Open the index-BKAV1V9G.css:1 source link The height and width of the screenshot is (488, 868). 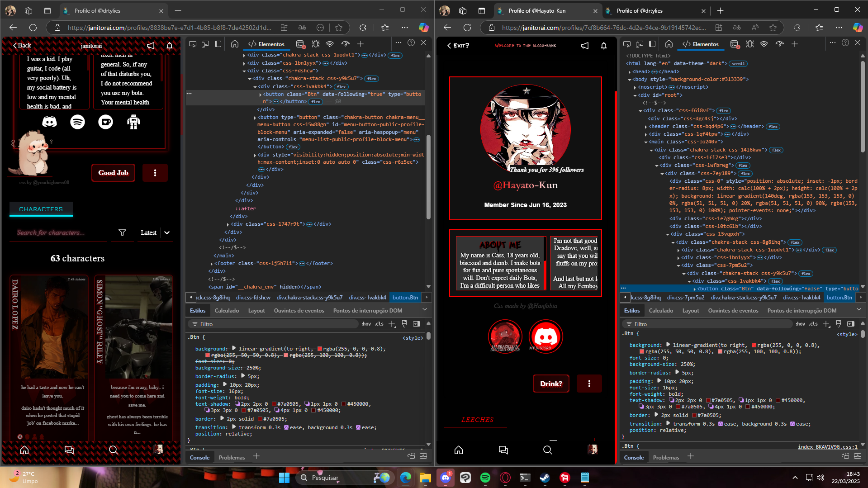coord(827,447)
